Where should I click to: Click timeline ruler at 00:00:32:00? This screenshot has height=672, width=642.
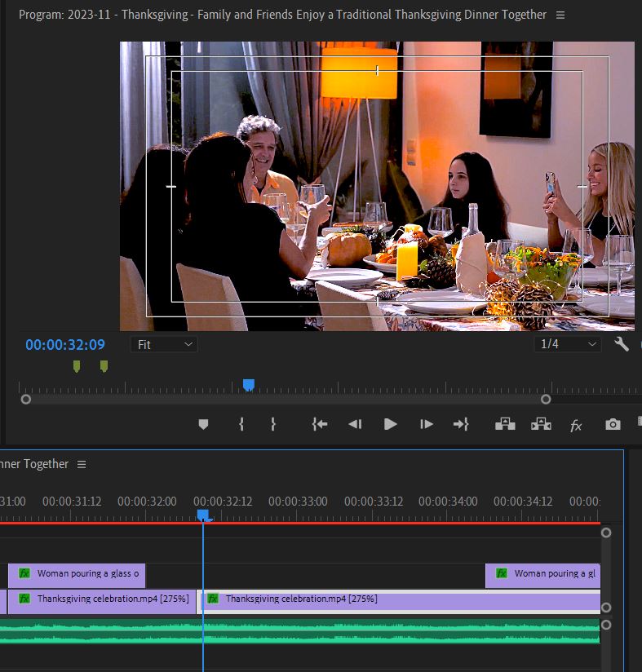147,502
